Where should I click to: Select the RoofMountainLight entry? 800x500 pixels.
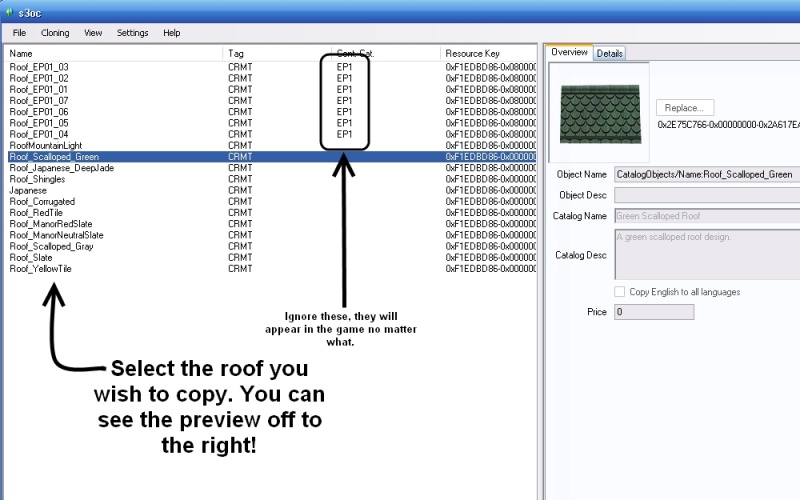[46, 145]
